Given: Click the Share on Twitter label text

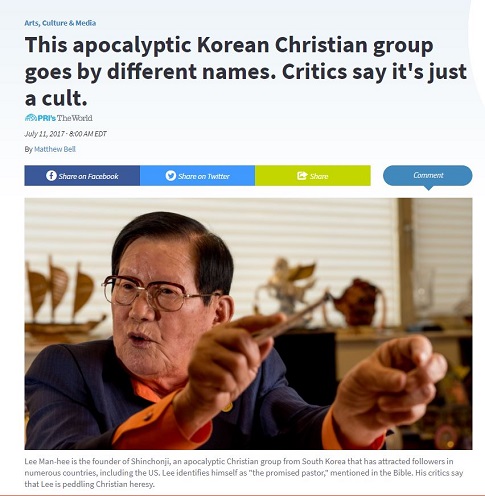Looking at the screenshot, I should point(204,176).
